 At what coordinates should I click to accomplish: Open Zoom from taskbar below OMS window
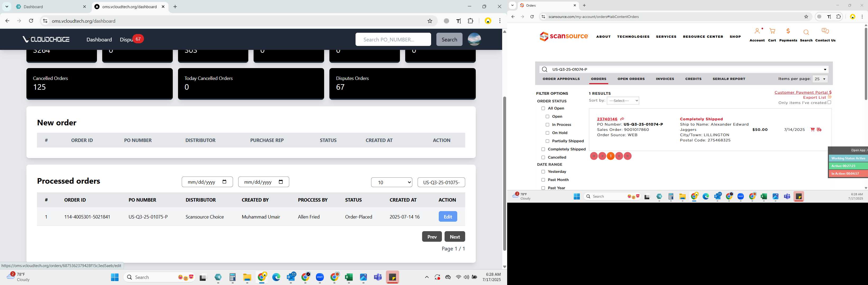tap(320, 277)
